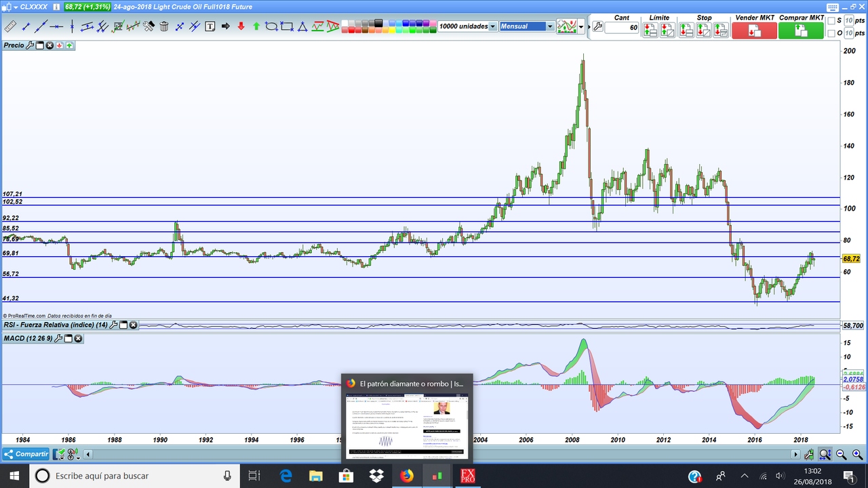Select the rectangle drawing tool

click(x=287, y=27)
